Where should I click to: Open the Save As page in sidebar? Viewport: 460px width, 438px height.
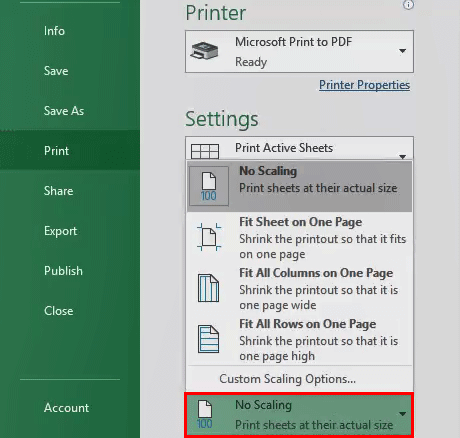64,111
